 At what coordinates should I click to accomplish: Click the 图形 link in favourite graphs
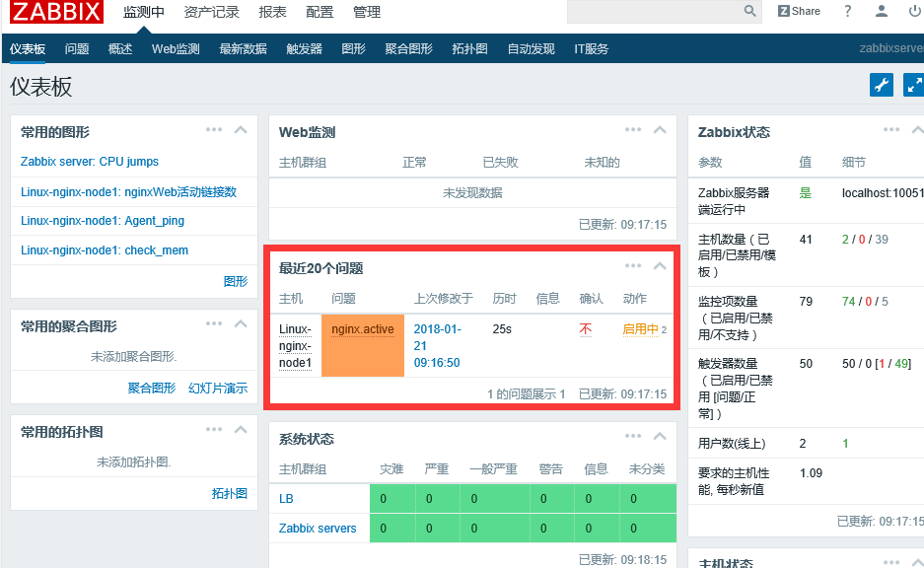tap(236, 281)
